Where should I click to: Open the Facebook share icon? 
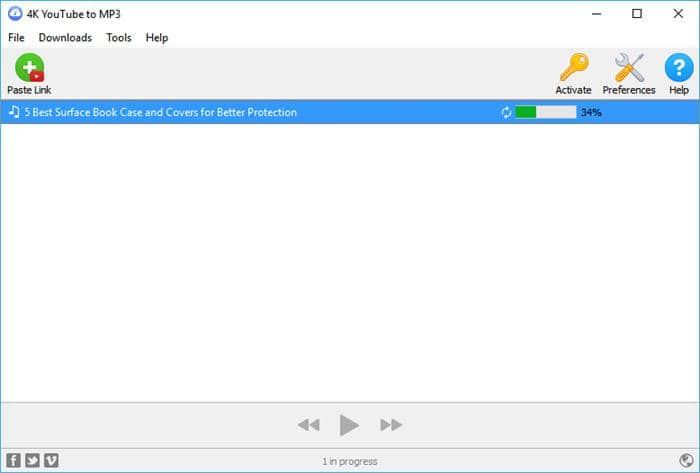[13, 460]
